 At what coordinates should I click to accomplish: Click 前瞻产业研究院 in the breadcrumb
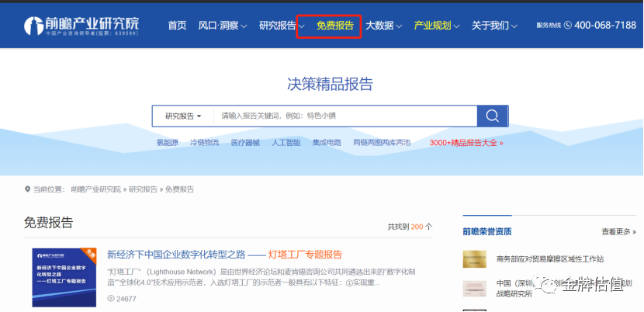pyautogui.click(x=95, y=189)
